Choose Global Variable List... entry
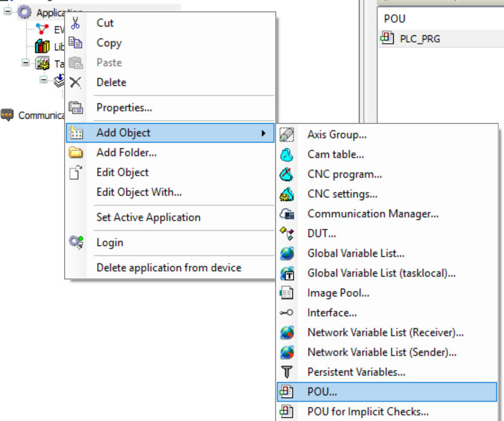The width and height of the screenshot is (504, 421). coord(355,254)
